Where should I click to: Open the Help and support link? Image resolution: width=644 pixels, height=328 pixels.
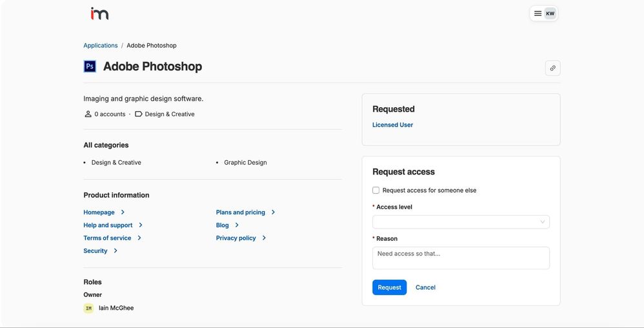pos(108,225)
